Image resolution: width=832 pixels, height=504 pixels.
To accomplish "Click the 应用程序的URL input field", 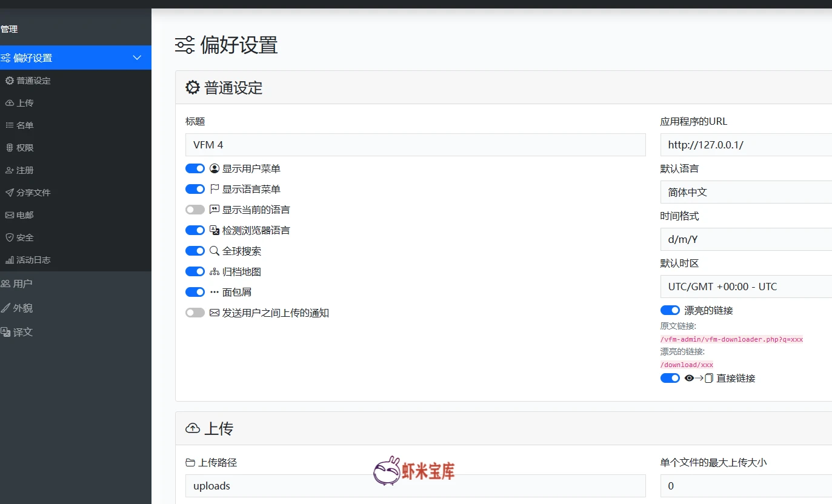I will pyautogui.click(x=746, y=145).
